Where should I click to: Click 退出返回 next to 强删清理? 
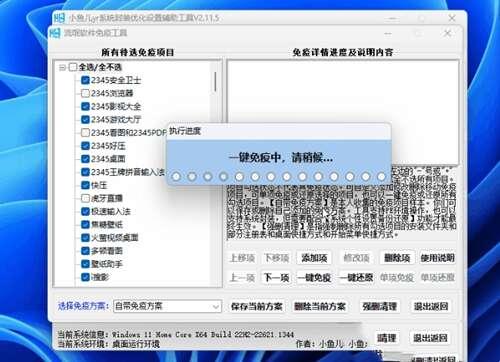coord(431,306)
